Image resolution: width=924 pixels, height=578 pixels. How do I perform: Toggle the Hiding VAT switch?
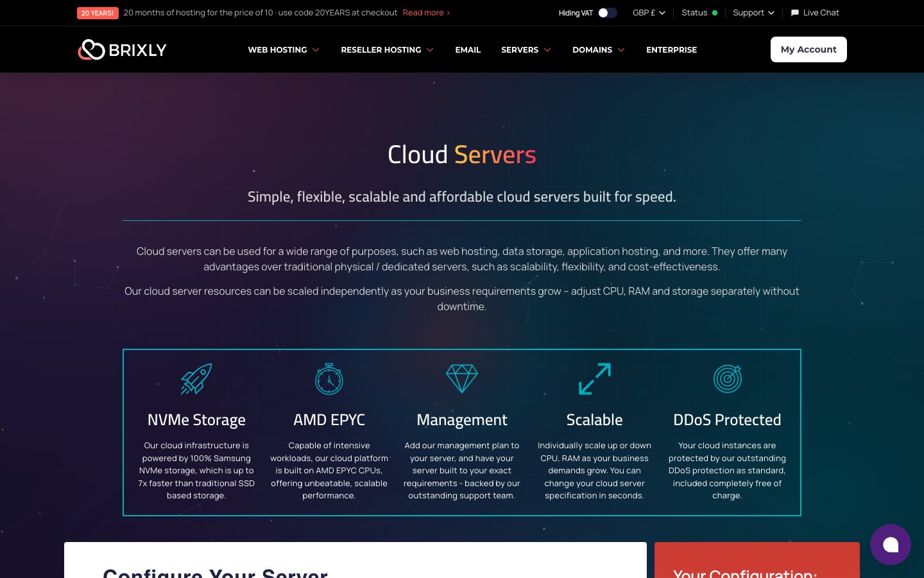[607, 13]
